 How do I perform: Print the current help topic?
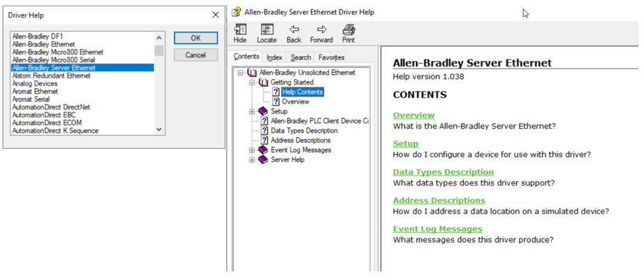[349, 29]
